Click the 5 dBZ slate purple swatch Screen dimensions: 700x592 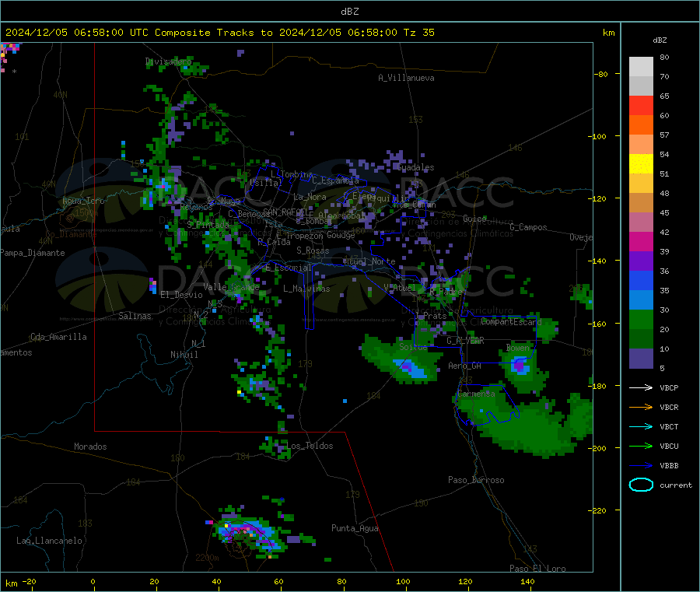pyautogui.click(x=641, y=359)
